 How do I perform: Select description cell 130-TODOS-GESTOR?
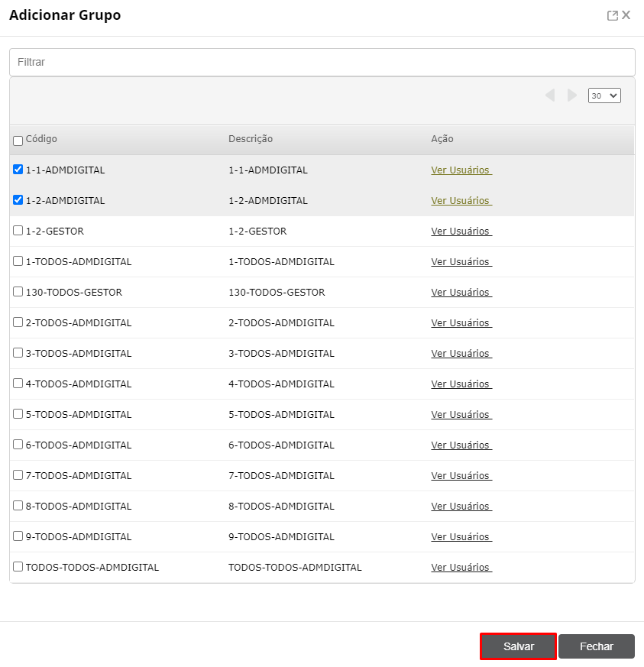[x=277, y=293]
